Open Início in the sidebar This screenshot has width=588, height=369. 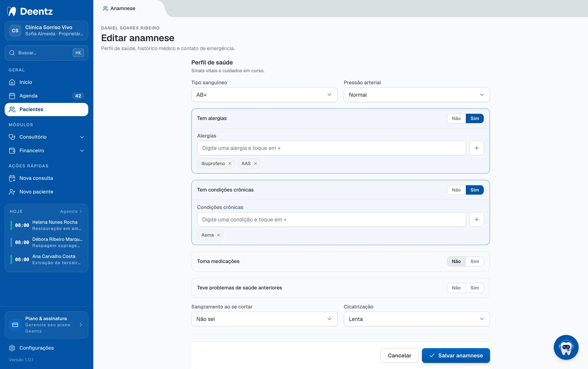(x=47, y=82)
